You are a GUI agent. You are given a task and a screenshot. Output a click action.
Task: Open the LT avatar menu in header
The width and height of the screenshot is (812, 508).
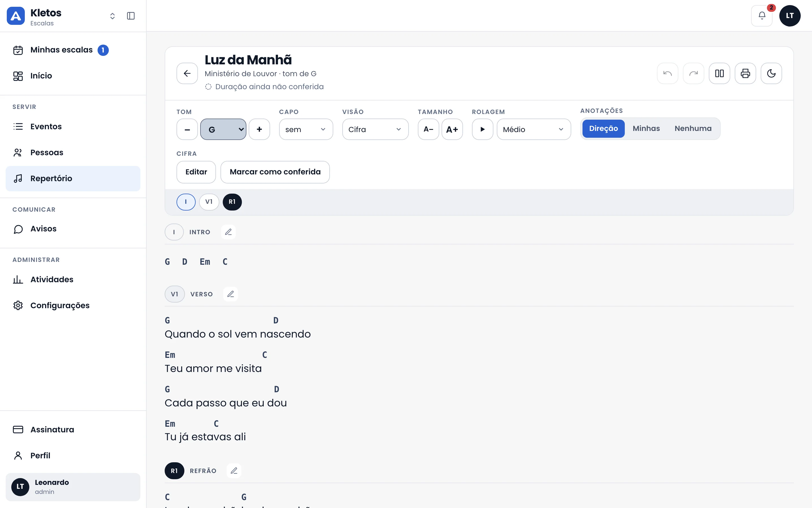tap(789, 16)
